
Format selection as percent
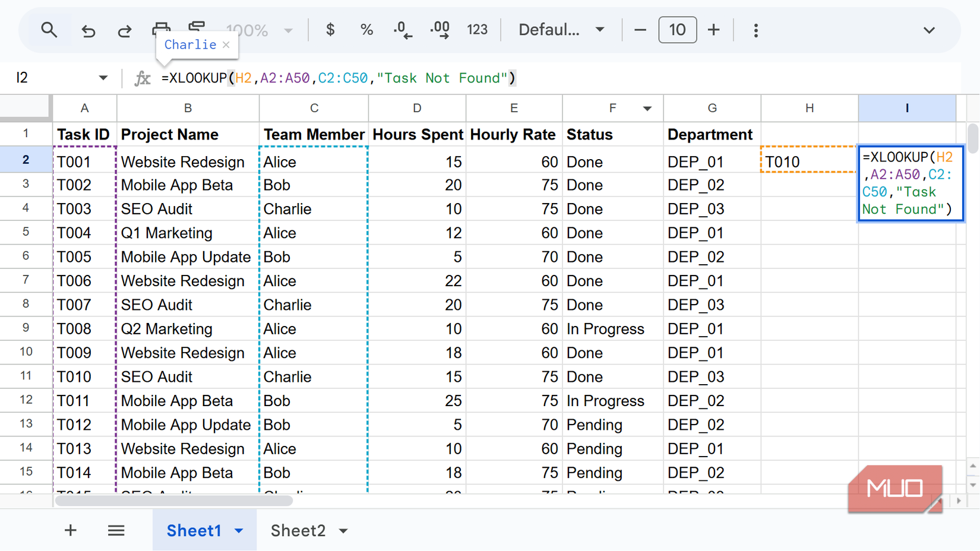pos(366,30)
